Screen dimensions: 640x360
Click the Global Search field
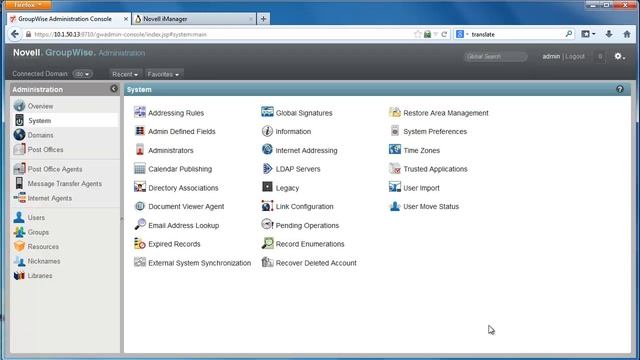click(x=496, y=56)
